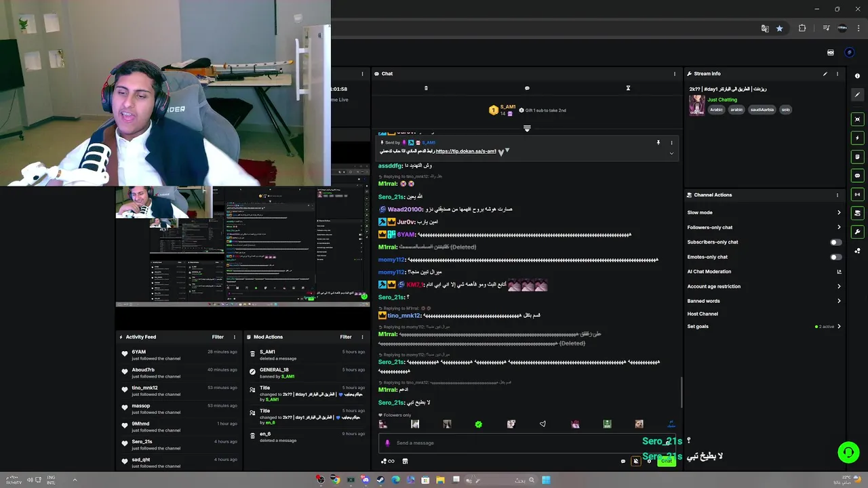Screen dimensions: 868x488
Task: Click the muted bell icon near Chat button
Action: coord(635,462)
